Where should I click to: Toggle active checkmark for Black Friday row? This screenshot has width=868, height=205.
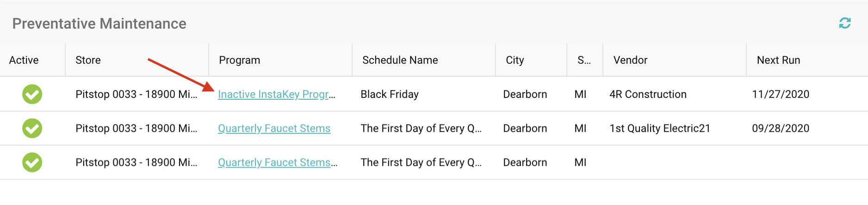(32, 94)
